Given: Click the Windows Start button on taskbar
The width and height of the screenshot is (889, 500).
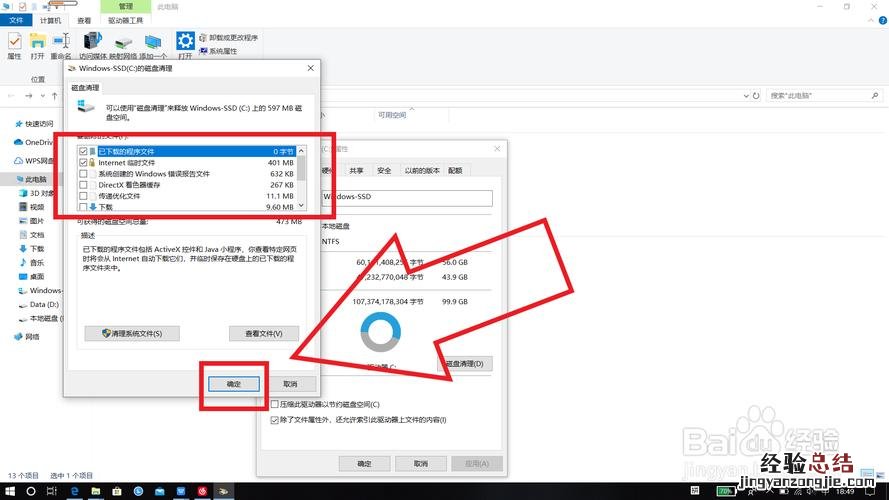Looking at the screenshot, I should tap(8, 492).
